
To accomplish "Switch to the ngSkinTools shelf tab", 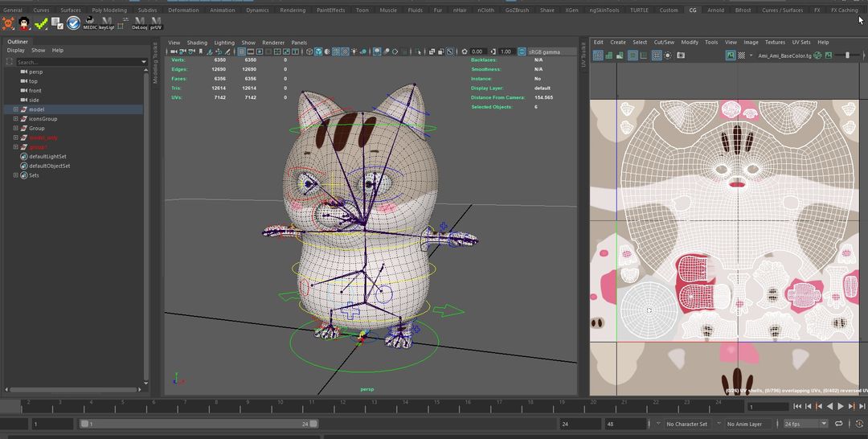I will 604,10.
